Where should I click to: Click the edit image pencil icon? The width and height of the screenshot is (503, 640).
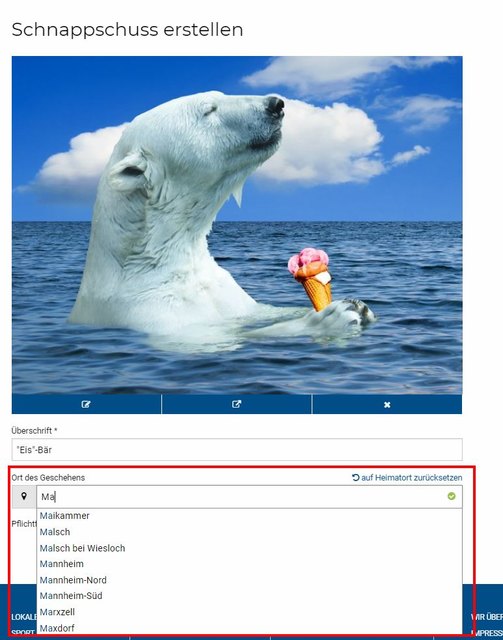(x=86, y=404)
